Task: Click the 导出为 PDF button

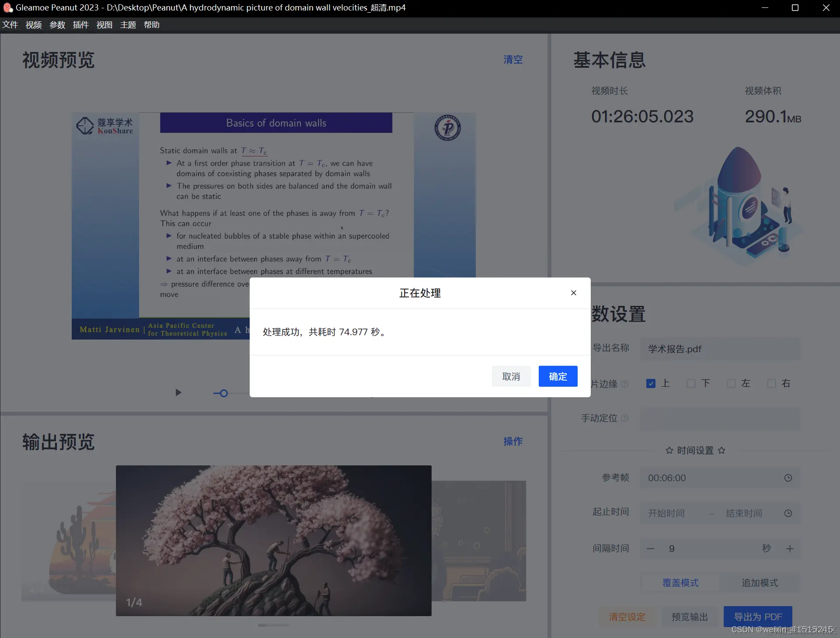Action: pyautogui.click(x=758, y=616)
